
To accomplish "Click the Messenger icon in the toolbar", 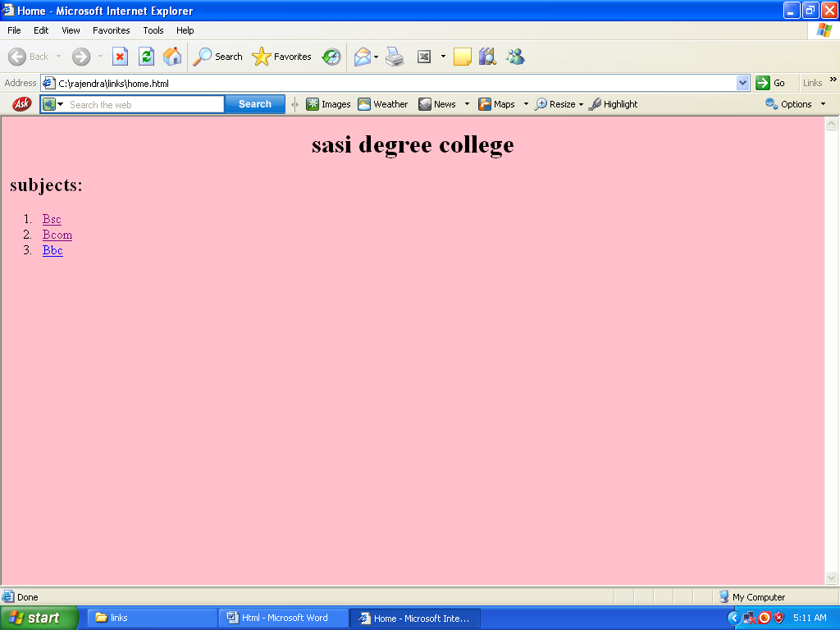I will coord(515,56).
